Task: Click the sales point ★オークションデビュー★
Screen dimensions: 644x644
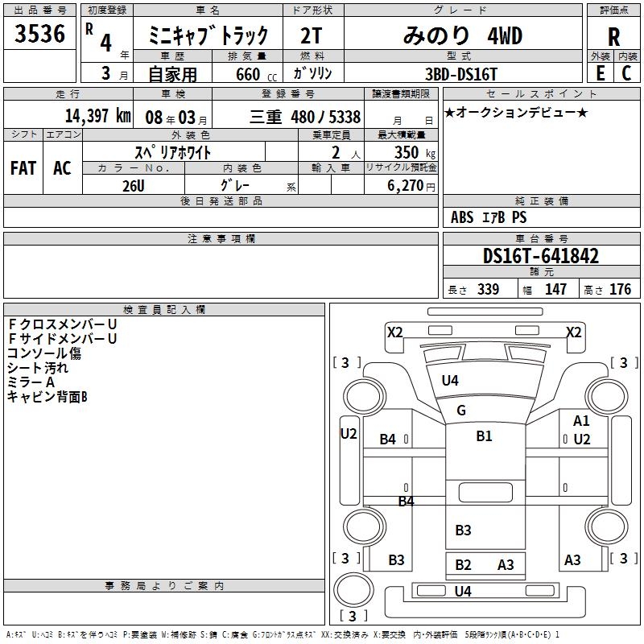Action: click(516, 112)
